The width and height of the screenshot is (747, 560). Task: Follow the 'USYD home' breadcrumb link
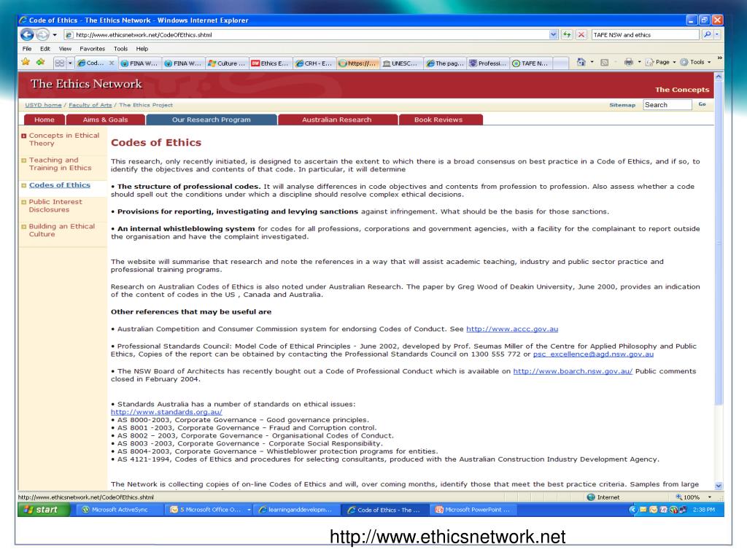point(43,105)
